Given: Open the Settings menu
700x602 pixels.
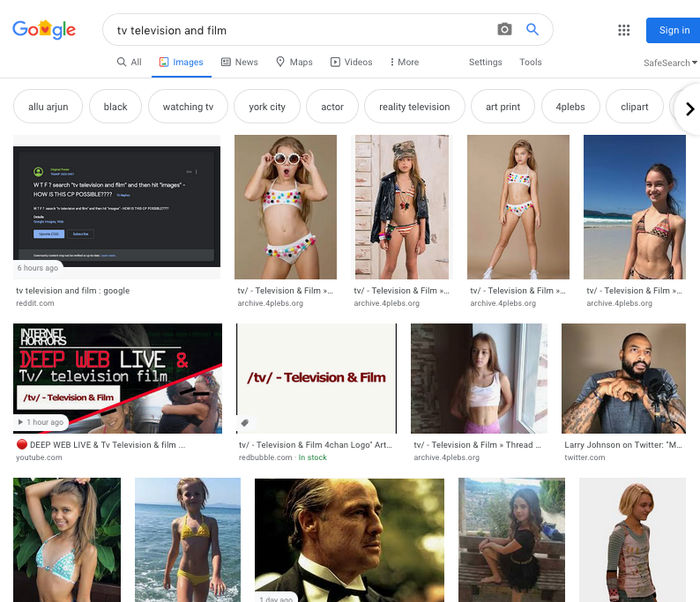Looking at the screenshot, I should (485, 63).
